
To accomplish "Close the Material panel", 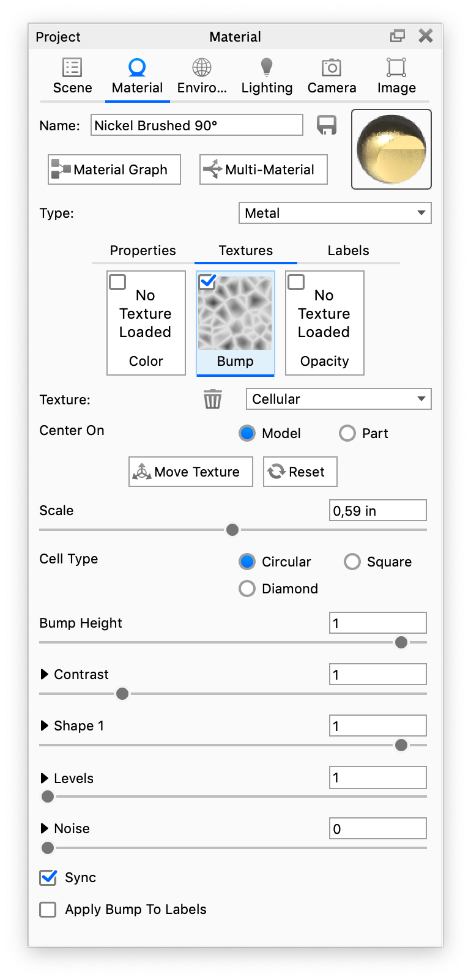I will [426, 36].
